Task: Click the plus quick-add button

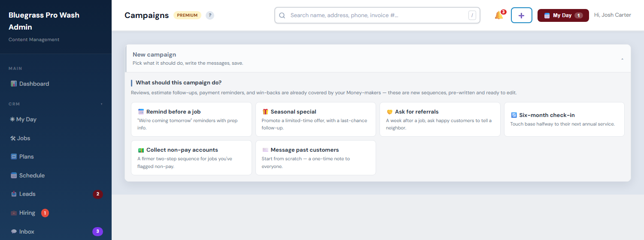Action: coord(522,15)
